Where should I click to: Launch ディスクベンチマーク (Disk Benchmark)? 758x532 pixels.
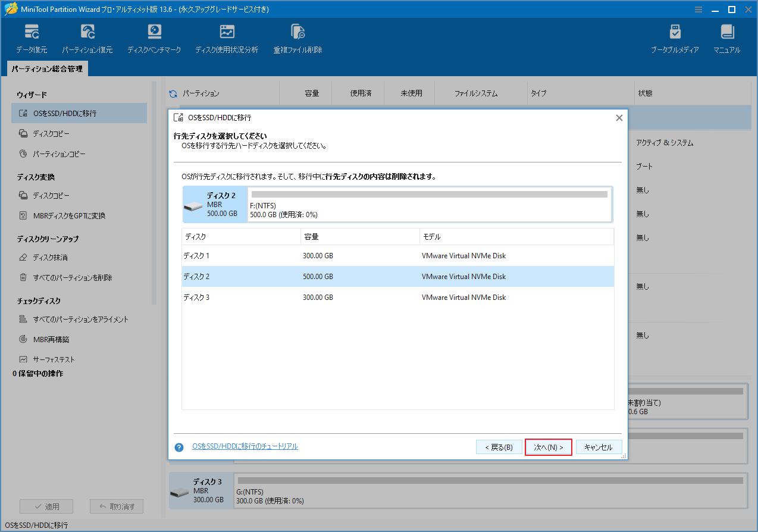(x=154, y=37)
